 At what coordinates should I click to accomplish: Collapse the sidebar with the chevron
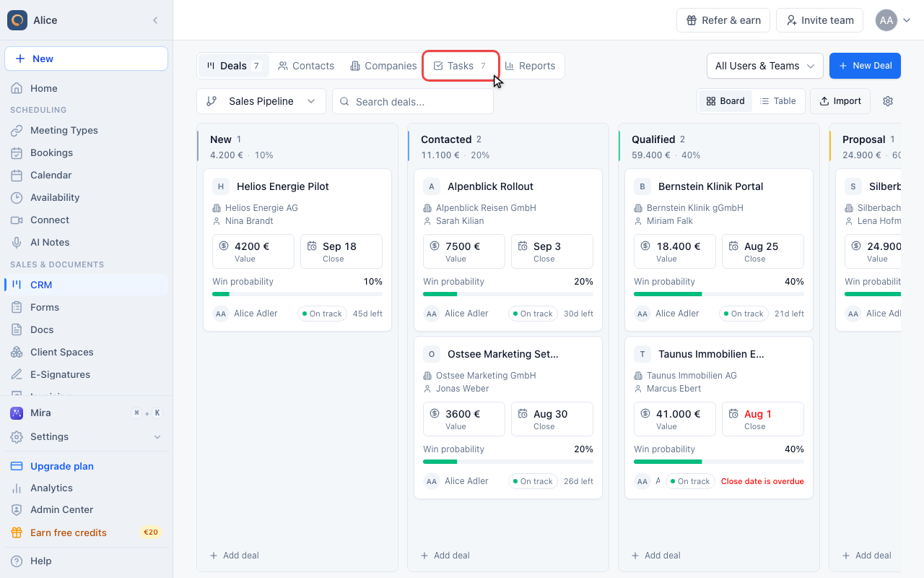[155, 20]
